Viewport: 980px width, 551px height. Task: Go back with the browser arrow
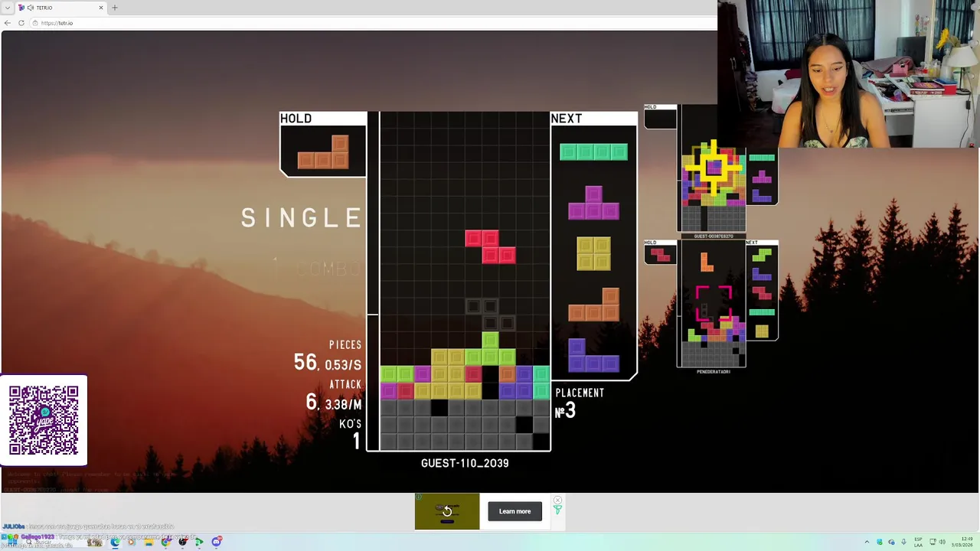pyautogui.click(x=8, y=23)
